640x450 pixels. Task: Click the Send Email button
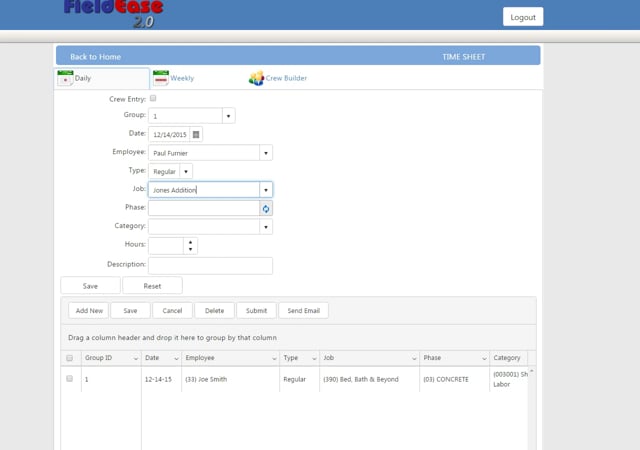303,311
